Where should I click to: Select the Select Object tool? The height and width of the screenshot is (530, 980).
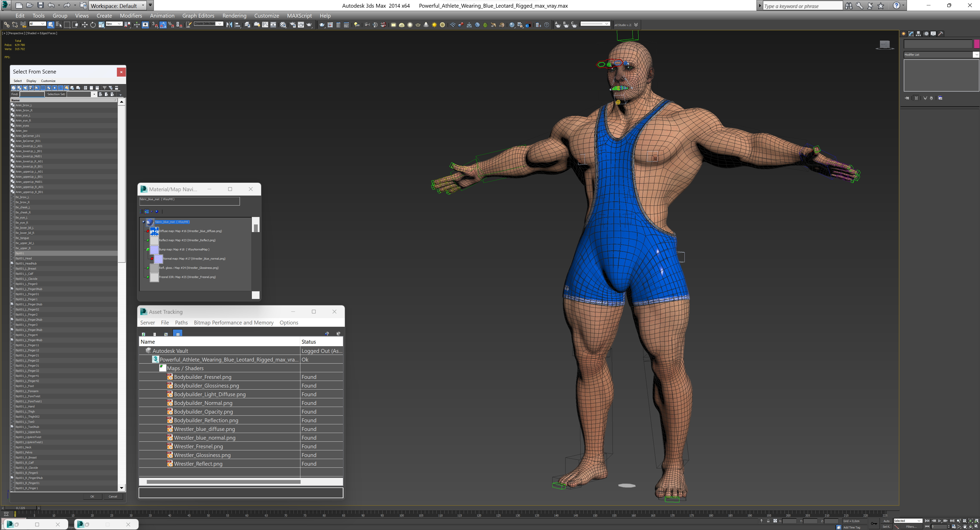click(x=51, y=25)
